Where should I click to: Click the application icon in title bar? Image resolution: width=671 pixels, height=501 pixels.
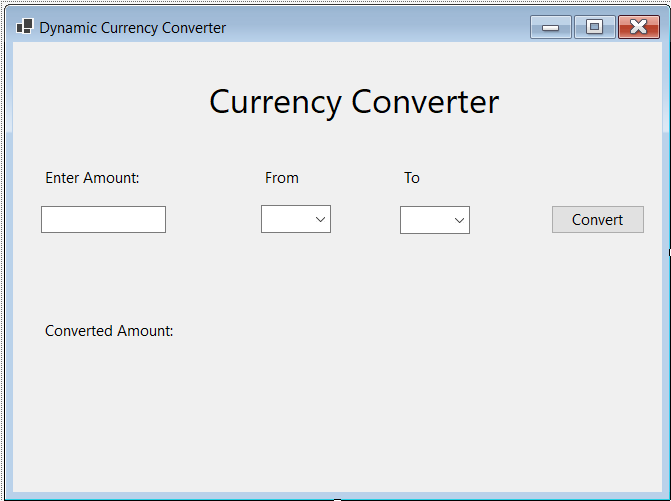tap(24, 27)
